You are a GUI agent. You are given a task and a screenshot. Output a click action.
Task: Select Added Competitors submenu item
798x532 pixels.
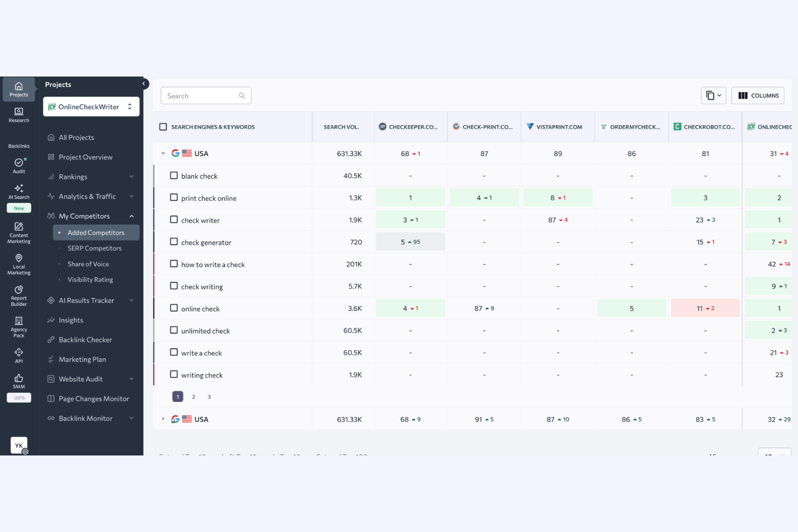pyautogui.click(x=96, y=233)
